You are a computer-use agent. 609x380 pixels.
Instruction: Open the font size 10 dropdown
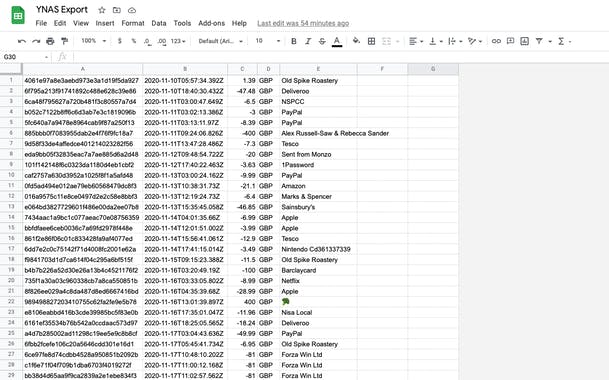pyautogui.click(x=267, y=41)
